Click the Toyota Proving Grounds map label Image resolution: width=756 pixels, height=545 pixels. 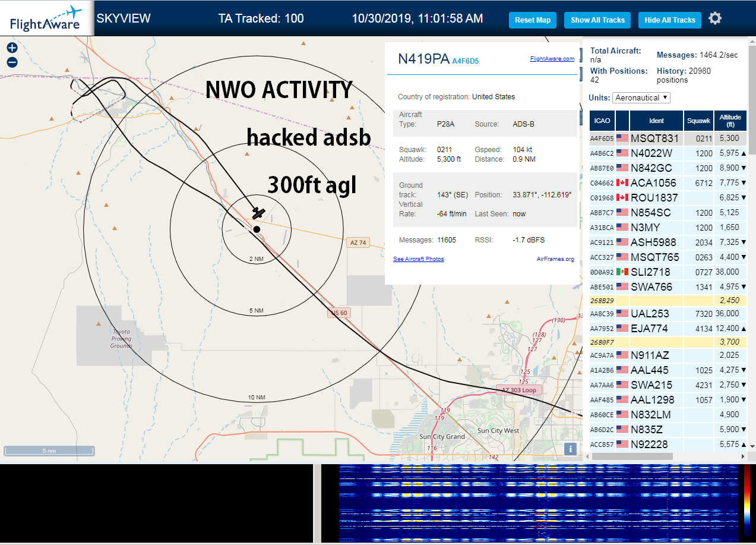(x=121, y=339)
